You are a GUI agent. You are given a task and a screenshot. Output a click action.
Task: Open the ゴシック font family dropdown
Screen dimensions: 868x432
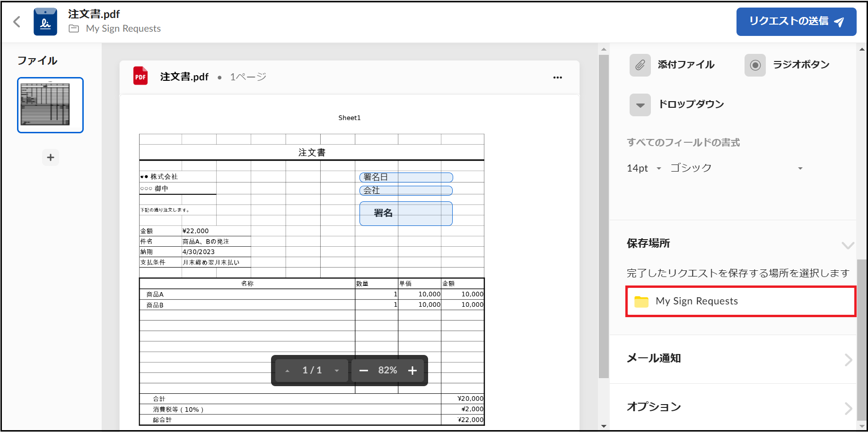[x=736, y=168]
